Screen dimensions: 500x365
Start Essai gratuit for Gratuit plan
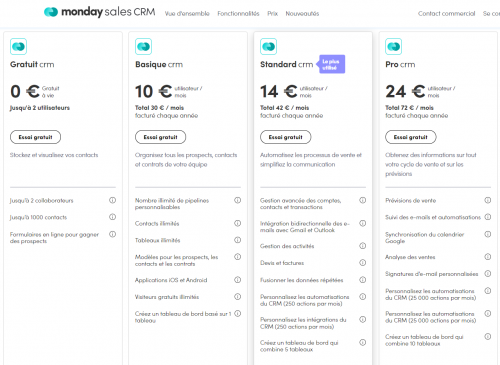(x=35, y=137)
